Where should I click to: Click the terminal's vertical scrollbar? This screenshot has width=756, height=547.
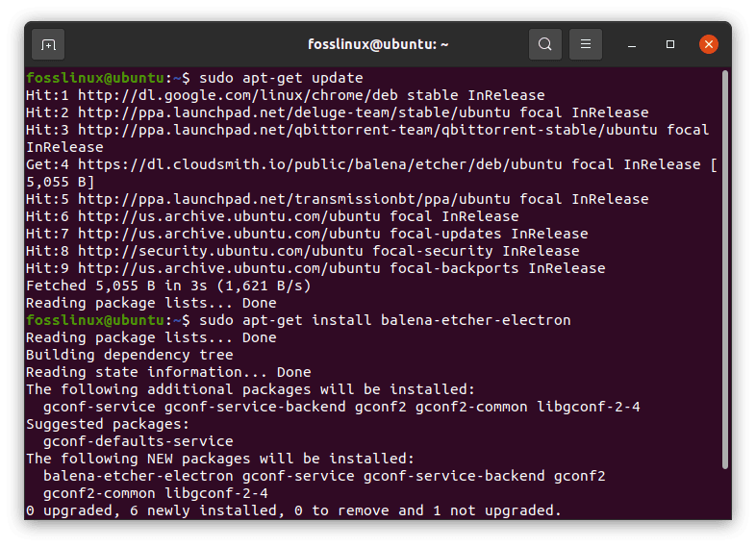(723, 288)
